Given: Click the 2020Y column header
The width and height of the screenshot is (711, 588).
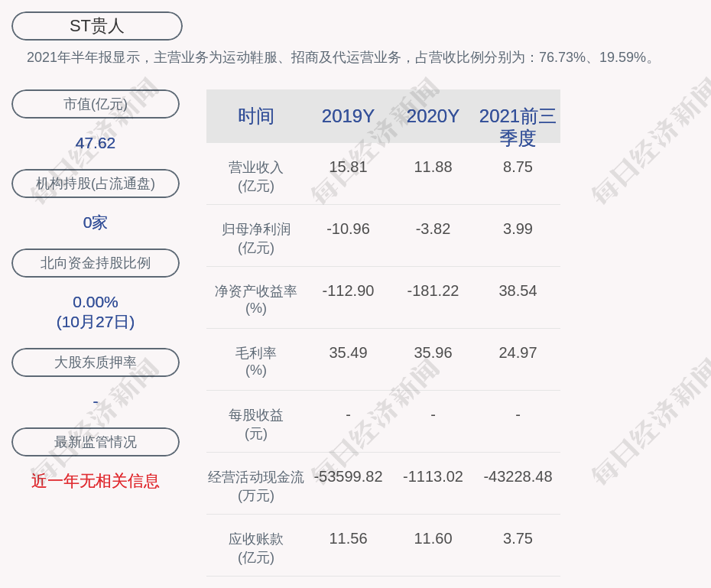Looking at the screenshot, I should point(433,116).
